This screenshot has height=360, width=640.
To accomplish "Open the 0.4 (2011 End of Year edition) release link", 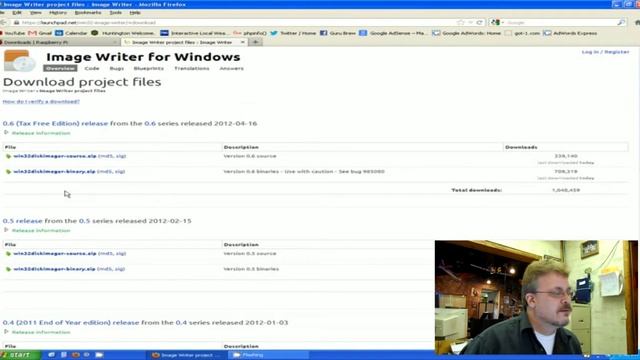I will click(x=71, y=322).
